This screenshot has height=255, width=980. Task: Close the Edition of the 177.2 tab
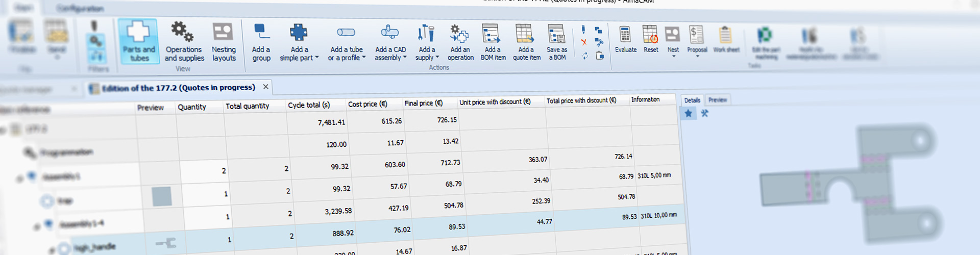[x=265, y=87]
